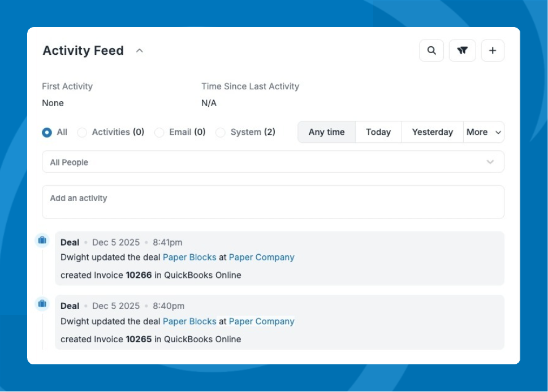Select Activities (0) radio filter

tap(82, 132)
